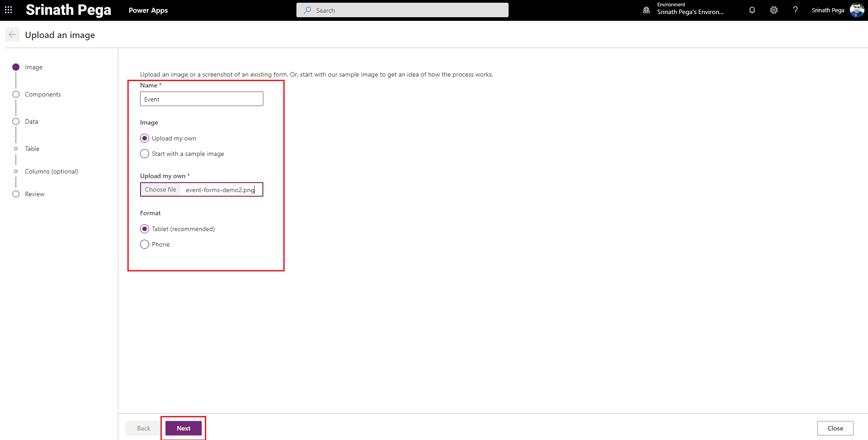Click the Choose file button

pyautogui.click(x=160, y=189)
